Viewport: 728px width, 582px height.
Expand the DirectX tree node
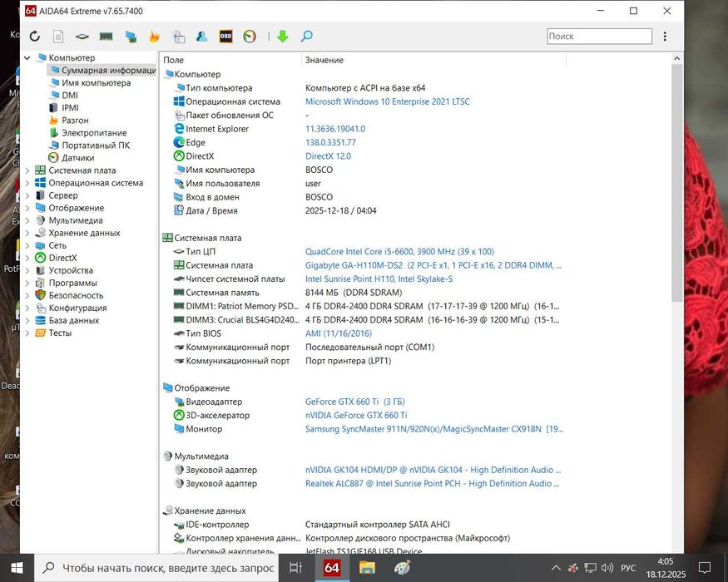[27, 259]
